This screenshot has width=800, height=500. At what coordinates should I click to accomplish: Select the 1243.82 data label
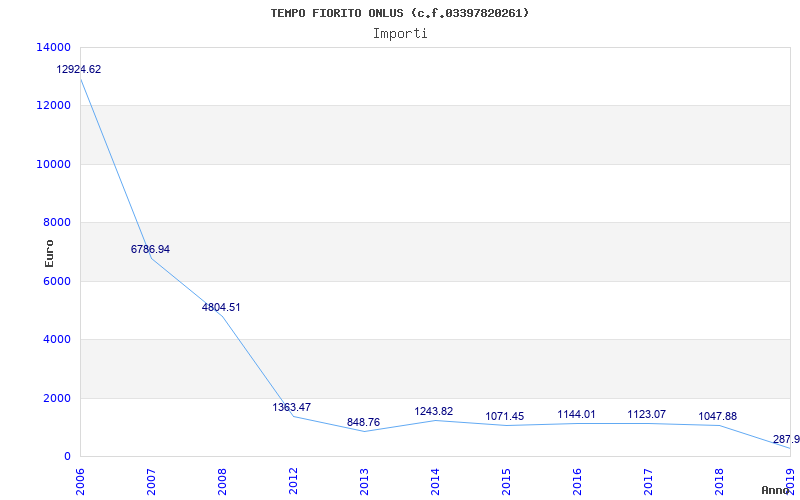click(x=434, y=412)
